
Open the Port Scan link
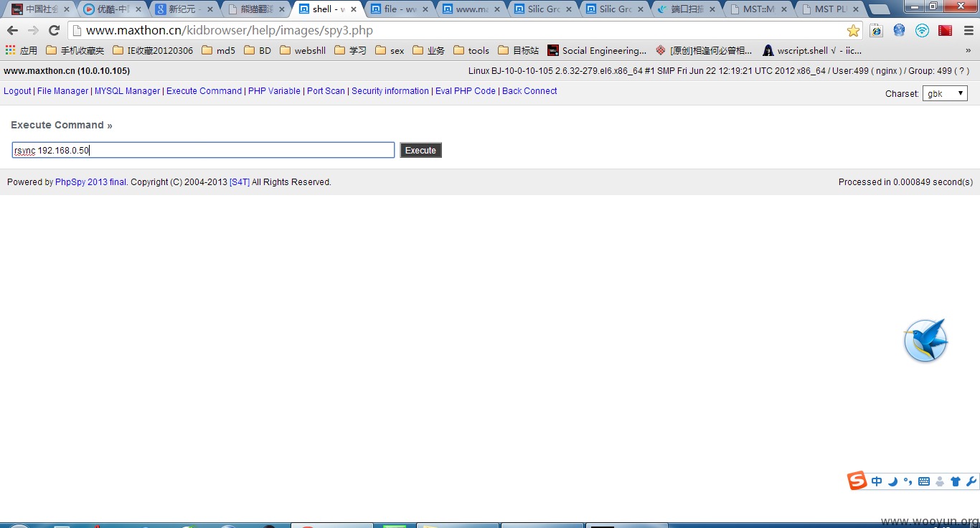326,91
